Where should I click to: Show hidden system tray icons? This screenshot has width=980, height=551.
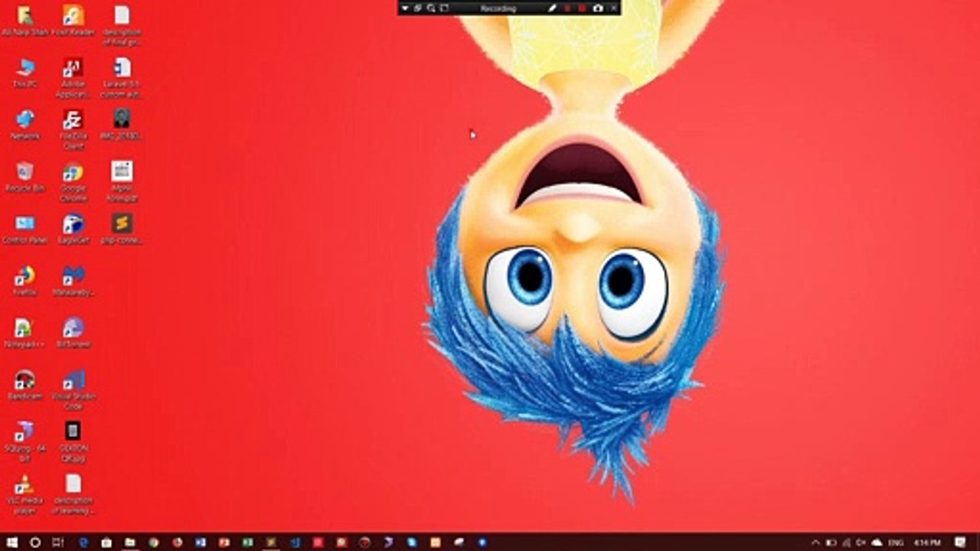coord(815,542)
